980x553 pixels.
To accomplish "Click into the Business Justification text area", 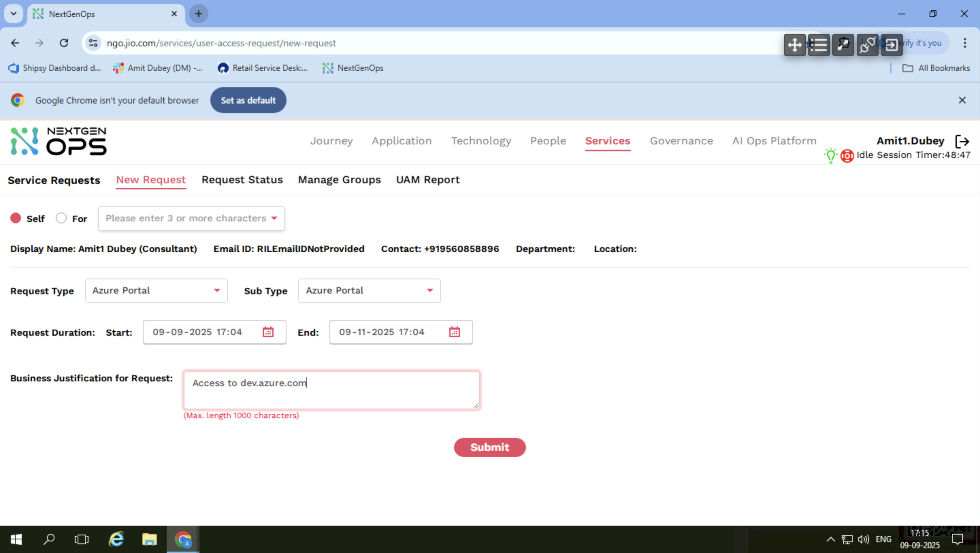I will click(331, 390).
